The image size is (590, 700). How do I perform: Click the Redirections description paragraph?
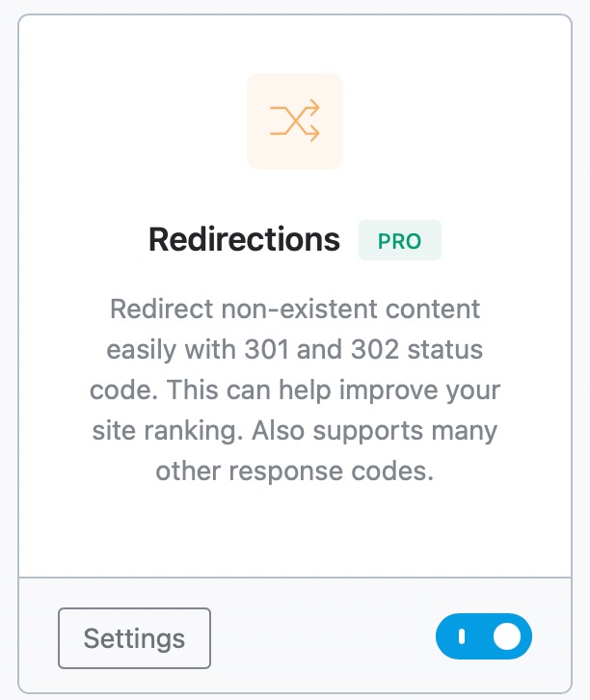pyautogui.click(x=295, y=390)
